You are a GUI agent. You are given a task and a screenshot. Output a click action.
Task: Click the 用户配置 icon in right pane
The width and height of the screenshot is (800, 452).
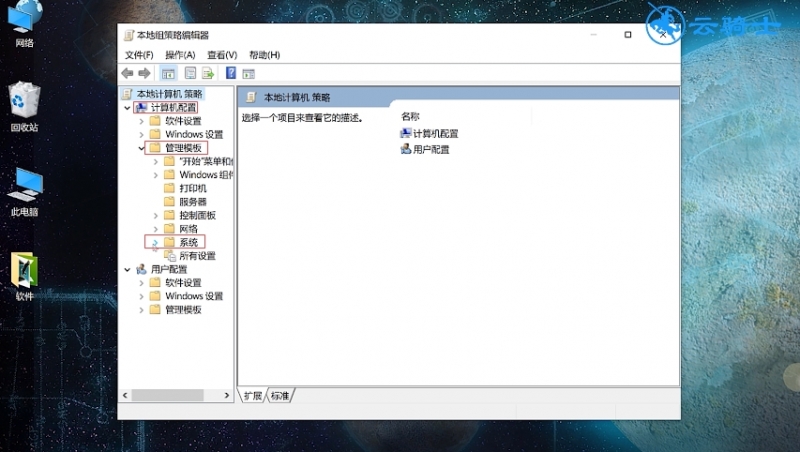click(406, 149)
